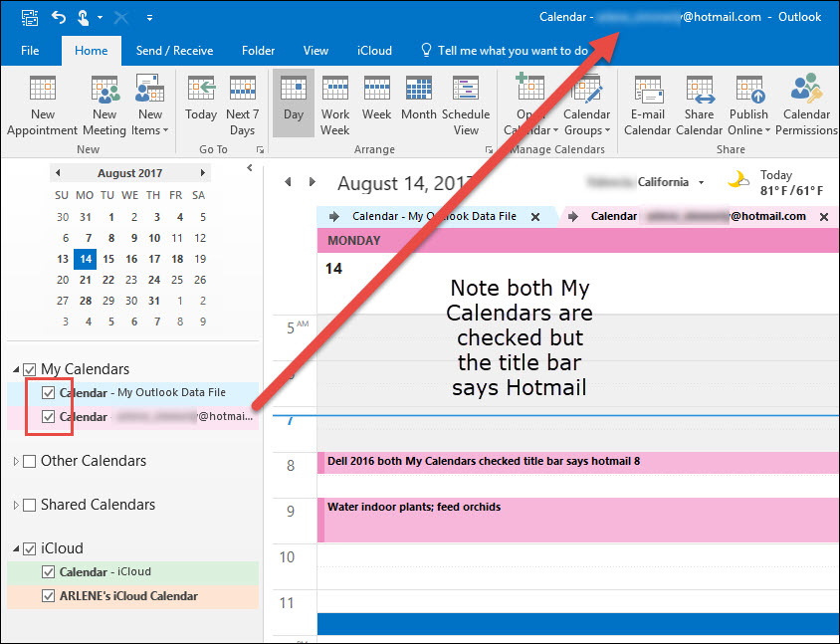Click the Undo icon in quick access toolbar
This screenshot has width=840, height=644.
click(59, 18)
